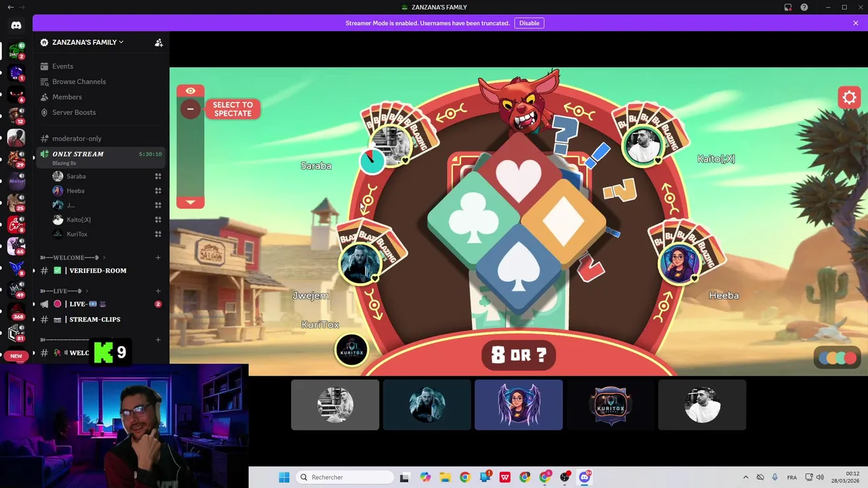Go back with the title bar arrow
868x488 pixels.
[x=10, y=7]
